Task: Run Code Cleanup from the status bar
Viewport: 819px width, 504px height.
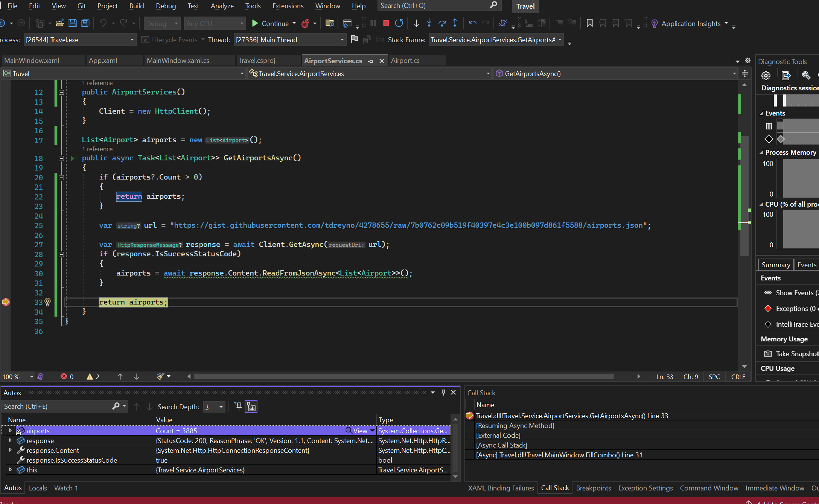Action: [160, 376]
